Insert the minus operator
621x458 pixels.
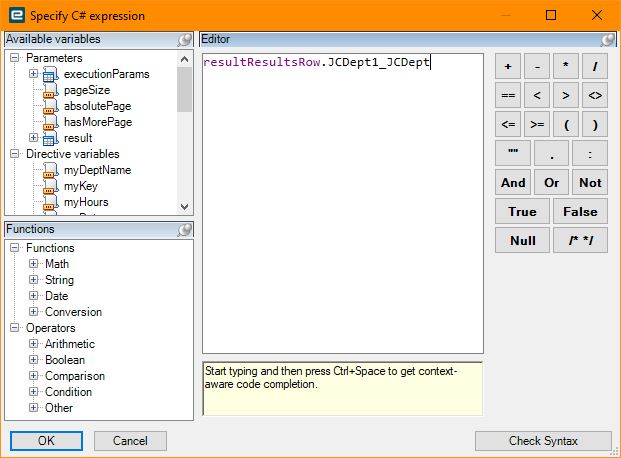pos(537,66)
